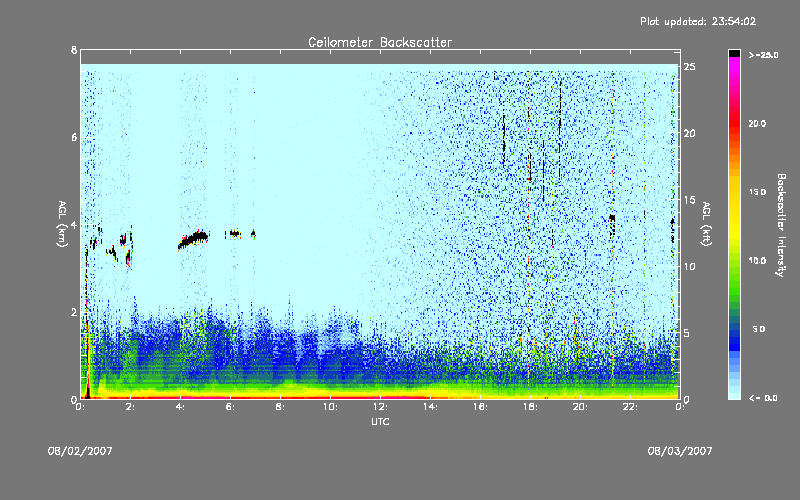
Task: Click the 5 kft tick on the right axis
Action: coord(687,333)
